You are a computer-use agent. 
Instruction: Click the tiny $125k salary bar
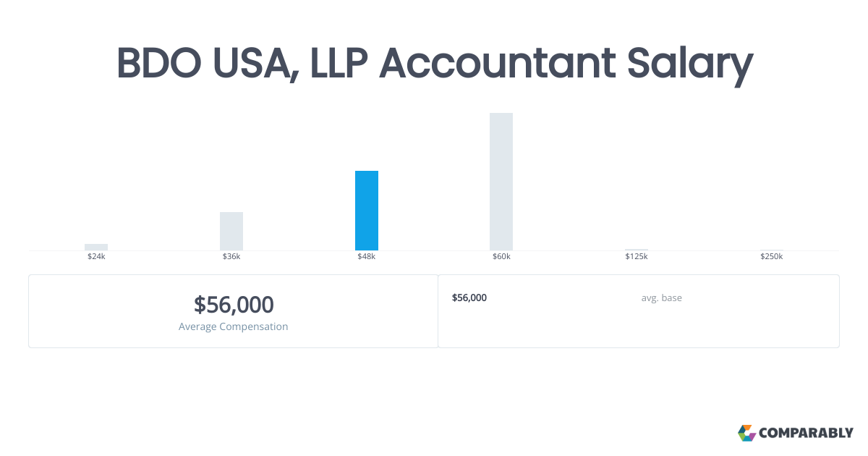637,250
